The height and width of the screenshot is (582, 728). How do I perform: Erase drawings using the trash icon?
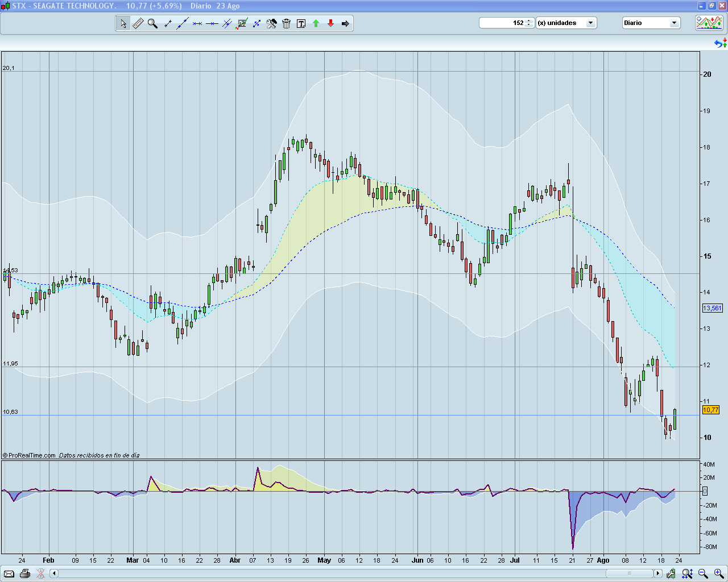coord(286,23)
